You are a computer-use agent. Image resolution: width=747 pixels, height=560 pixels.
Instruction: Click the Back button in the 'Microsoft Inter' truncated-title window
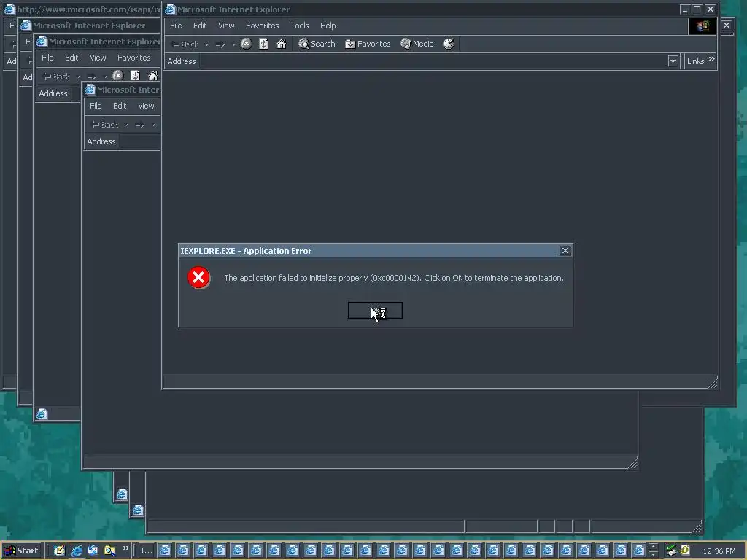tap(105, 125)
